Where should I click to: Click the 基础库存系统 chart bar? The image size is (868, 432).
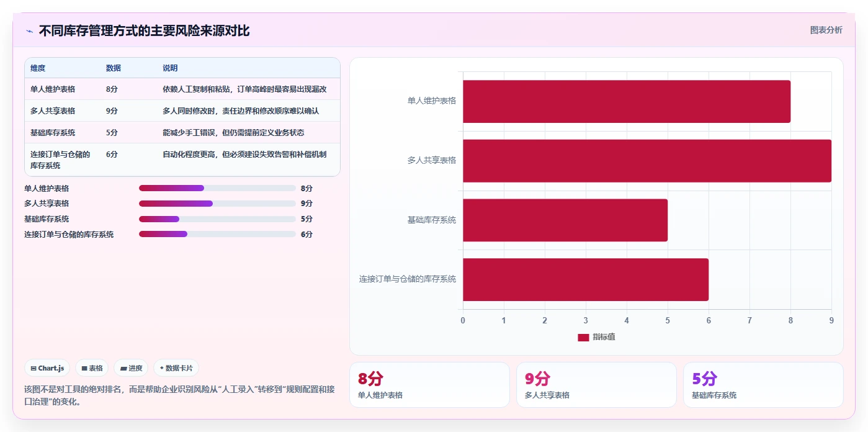pos(565,220)
